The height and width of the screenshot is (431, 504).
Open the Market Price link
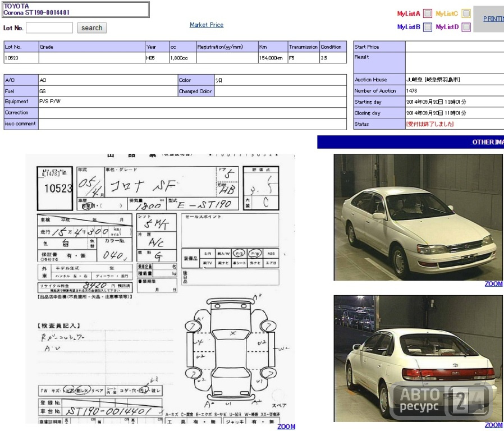pos(207,25)
